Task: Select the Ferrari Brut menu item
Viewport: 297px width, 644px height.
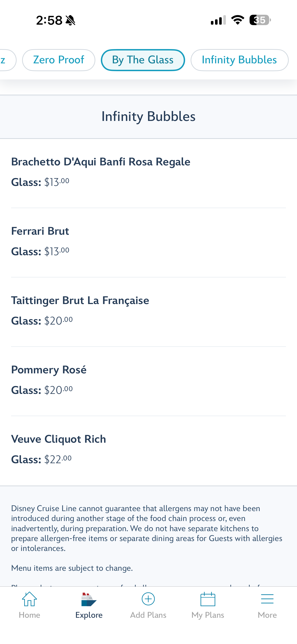Action: click(40, 231)
